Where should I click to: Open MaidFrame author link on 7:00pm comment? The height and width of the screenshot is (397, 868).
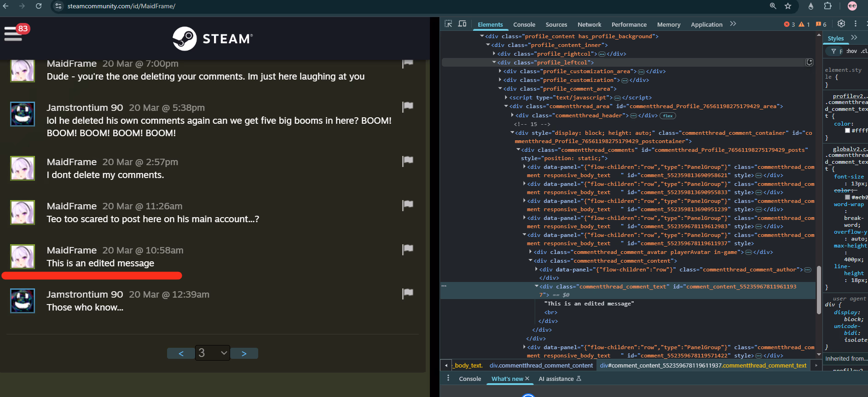(x=72, y=63)
